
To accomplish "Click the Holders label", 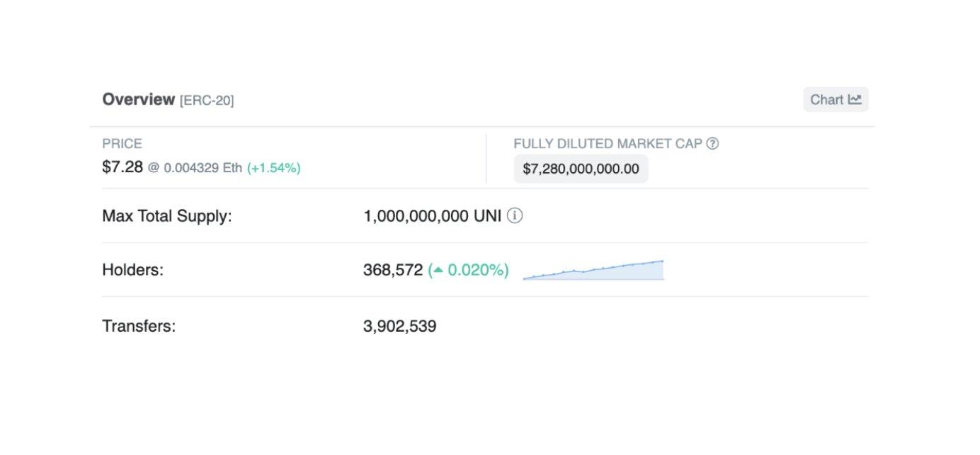I will pos(132,270).
